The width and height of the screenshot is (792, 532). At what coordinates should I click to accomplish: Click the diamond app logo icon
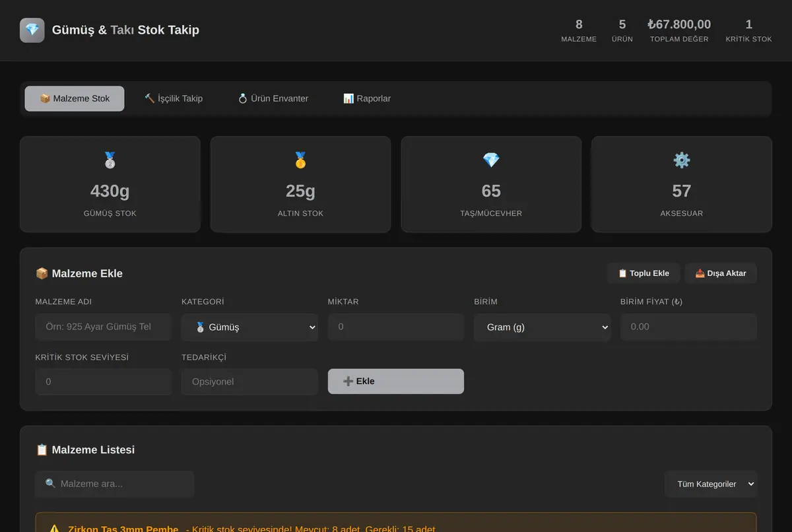tap(32, 30)
